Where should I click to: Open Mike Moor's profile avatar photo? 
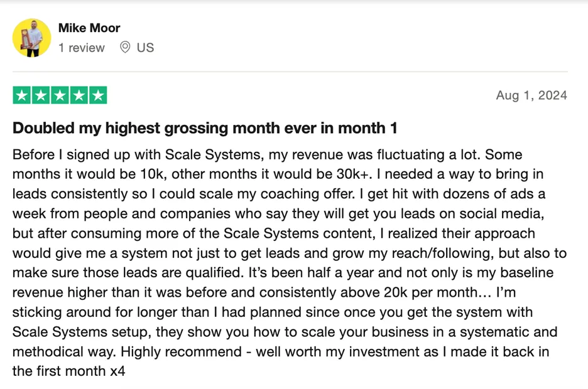pos(32,38)
